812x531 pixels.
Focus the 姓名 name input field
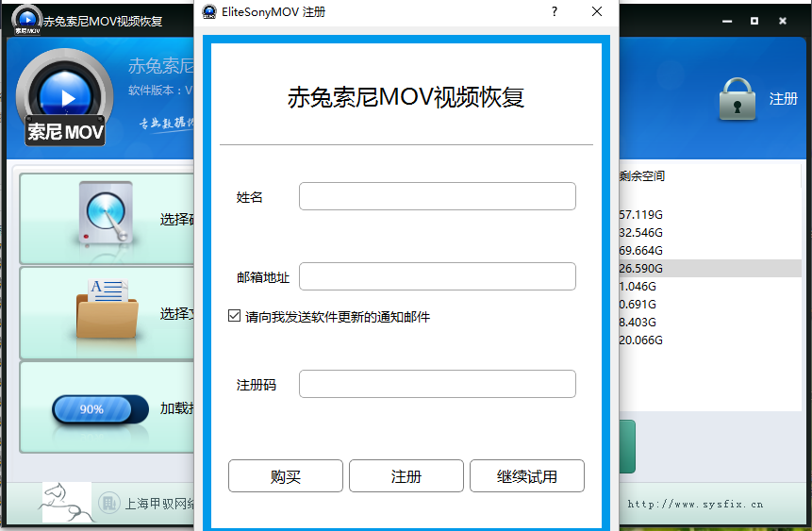click(x=437, y=196)
